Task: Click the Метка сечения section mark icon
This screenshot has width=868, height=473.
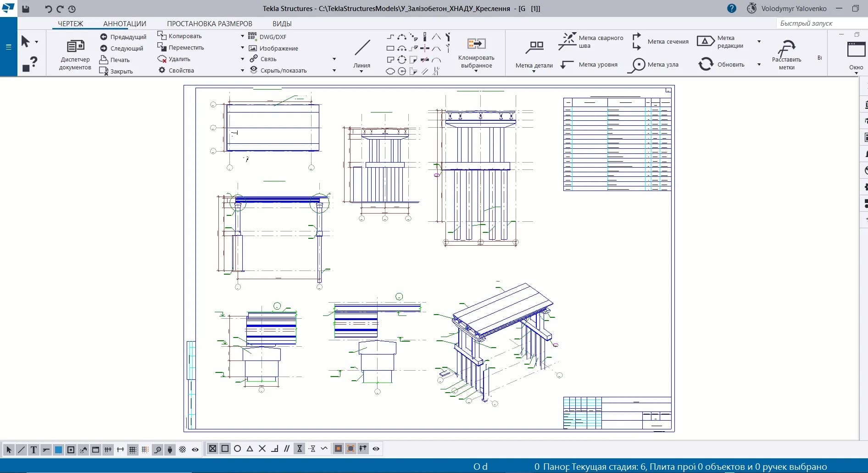Action: tap(636, 41)
